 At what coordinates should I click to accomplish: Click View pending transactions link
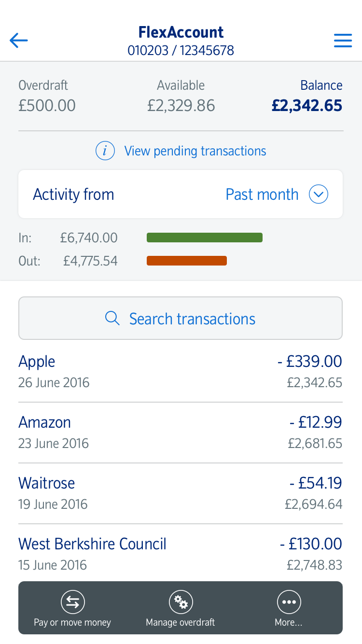click(195, 151)
